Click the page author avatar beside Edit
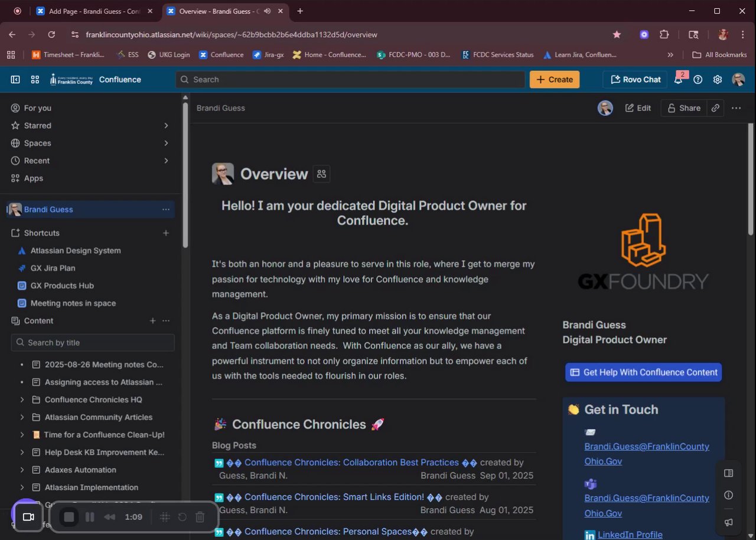 pyautogui.click(x=605, y=108)
